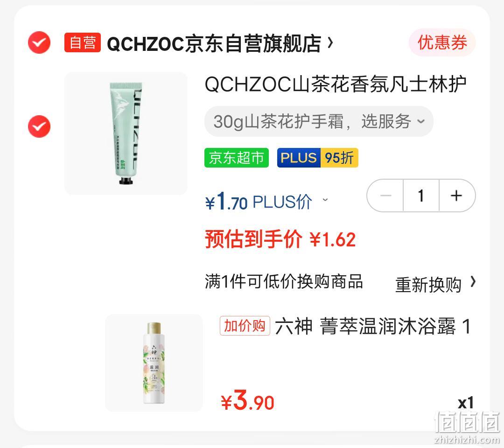Click the quantity field showing 1

(421, 196)
